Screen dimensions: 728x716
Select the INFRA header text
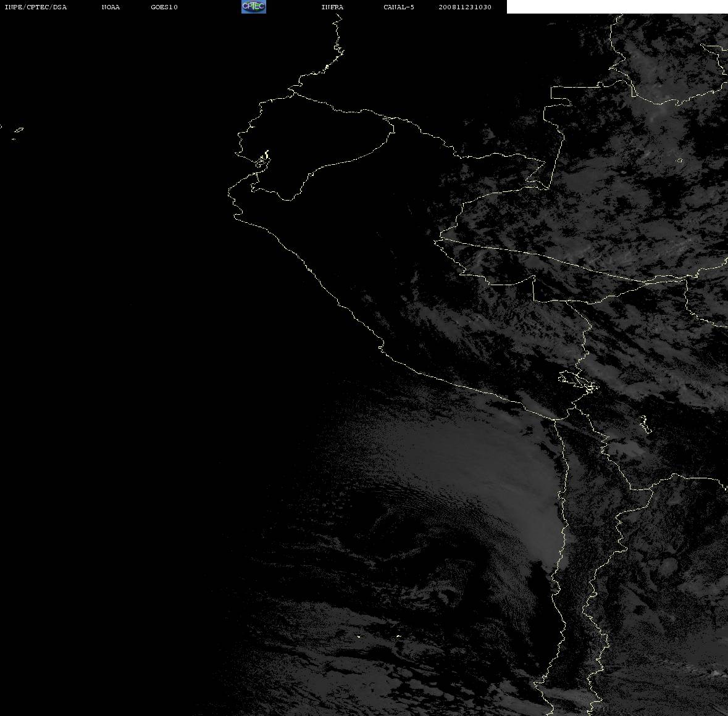point(332,7)
